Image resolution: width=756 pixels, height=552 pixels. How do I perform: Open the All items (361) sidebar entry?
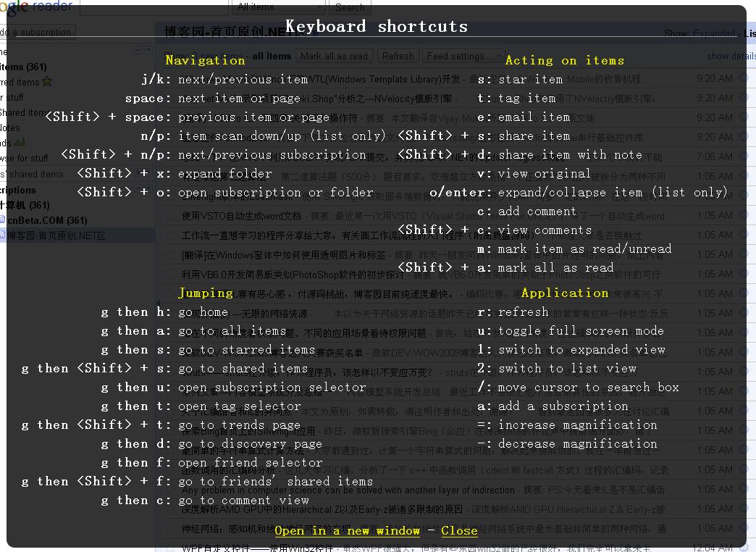(x=23, y=67)
